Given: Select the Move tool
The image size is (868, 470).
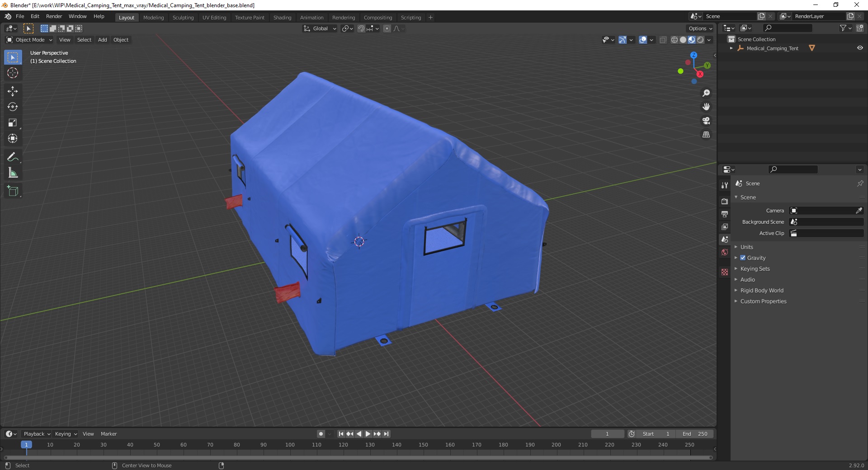Looking at the screenshot, I should pos(13,91).
